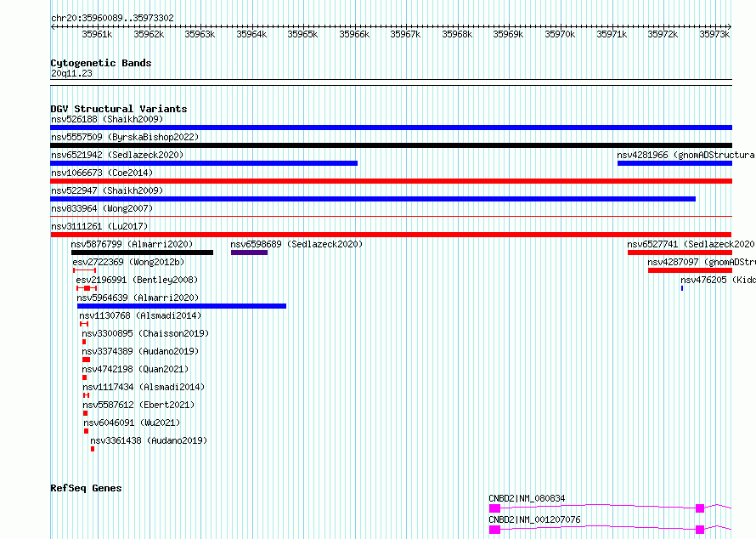Click the red esv2196991 variant glyph
Screen dimensions: 756x539
(x=87, y=288)
